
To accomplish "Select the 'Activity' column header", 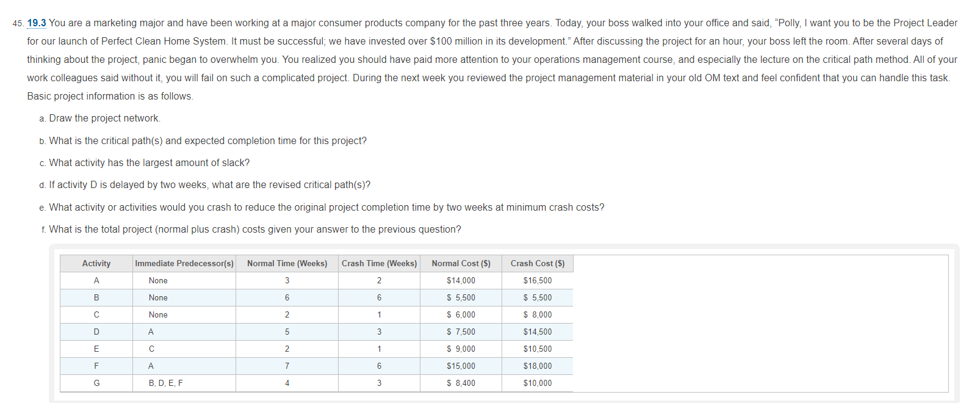I will [x=96, y=264].
